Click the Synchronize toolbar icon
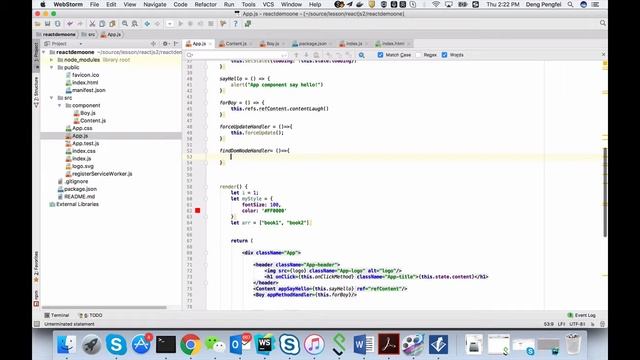Viewport: 640px width, 360px height. point(58,24)
